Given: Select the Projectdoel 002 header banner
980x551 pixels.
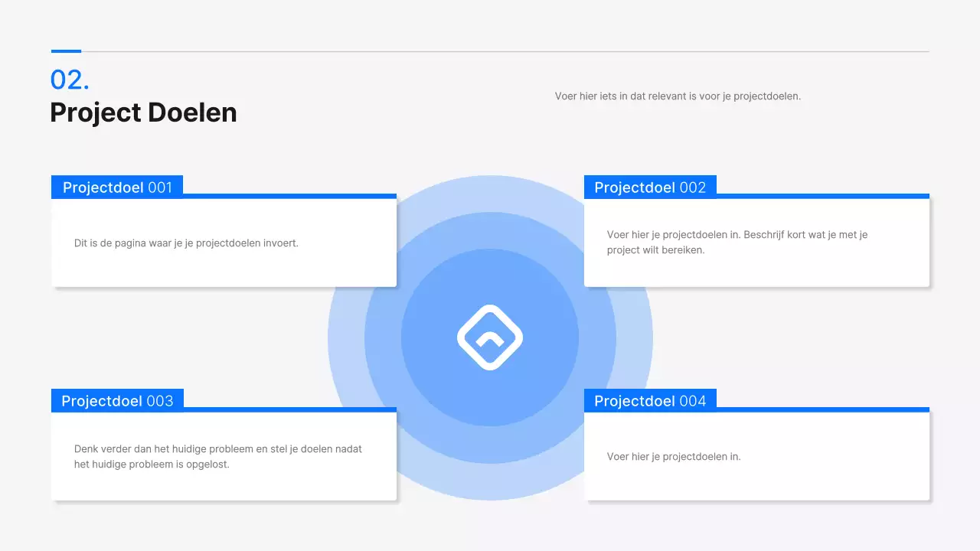Looking at the screenshot, I should [x=649, y=187].
